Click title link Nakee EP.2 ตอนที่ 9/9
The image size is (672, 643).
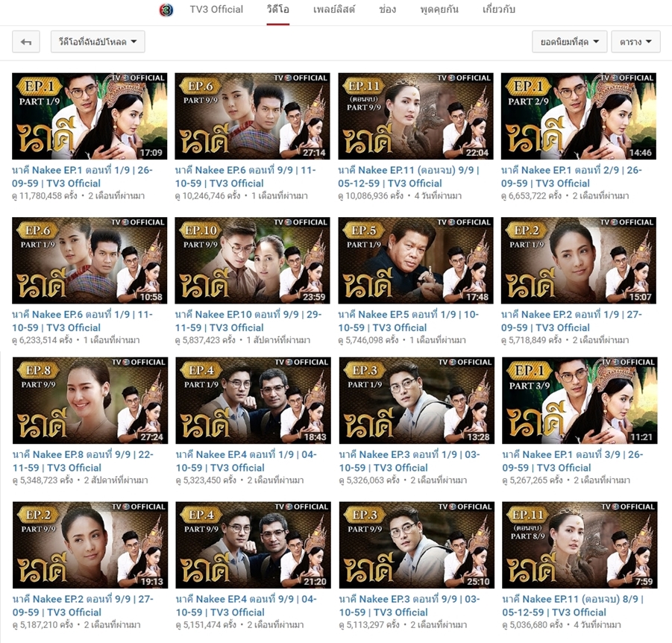click(83, 605)
